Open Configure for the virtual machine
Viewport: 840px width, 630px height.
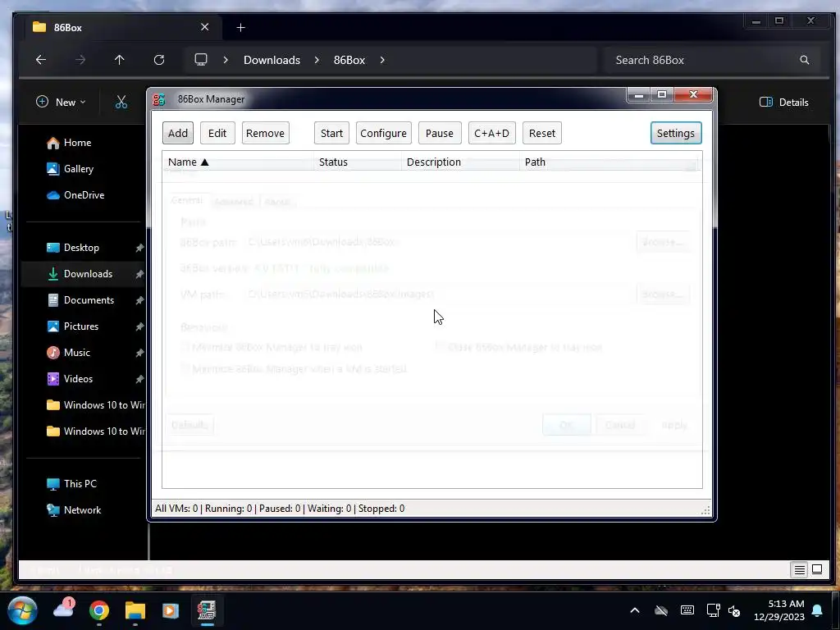coord(383,133)
